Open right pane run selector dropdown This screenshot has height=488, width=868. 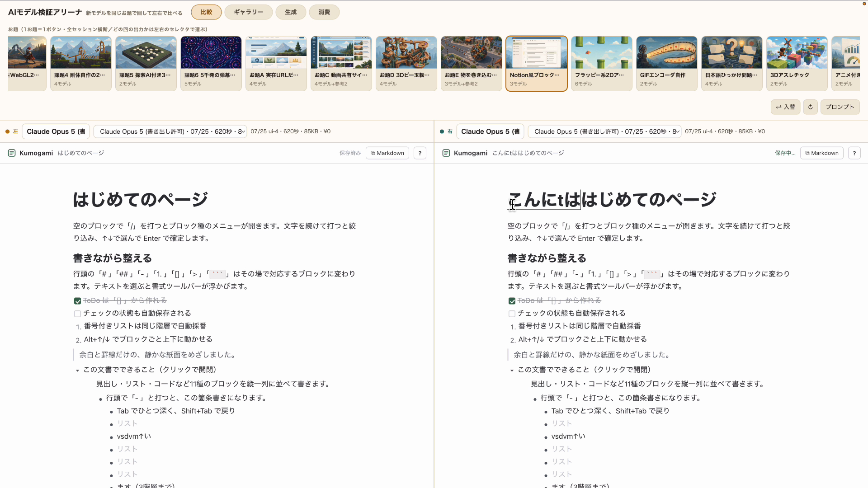605,131
